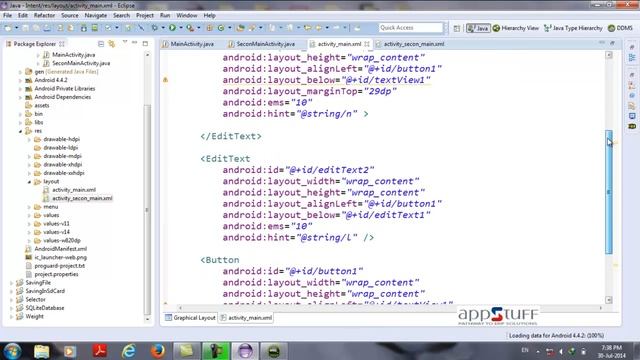This screenshot has height=360, width=640.
Task: Collapse the res folder
Action: (x=20, y=131)
